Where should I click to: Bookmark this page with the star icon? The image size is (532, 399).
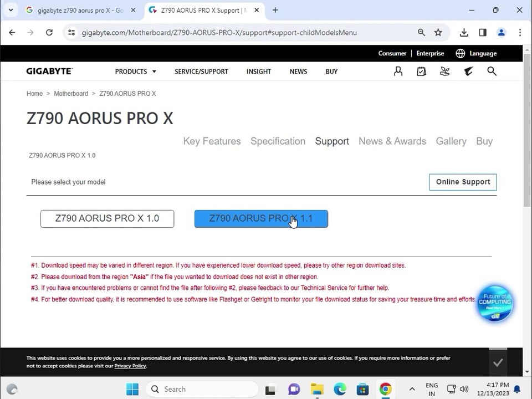coord(438,33)
